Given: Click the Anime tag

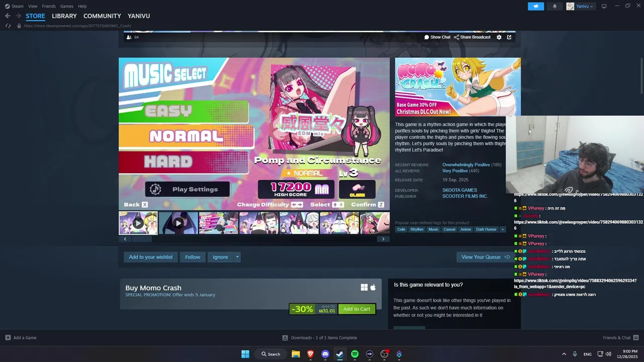Looking at the screenshot, I should coord(466,229).
